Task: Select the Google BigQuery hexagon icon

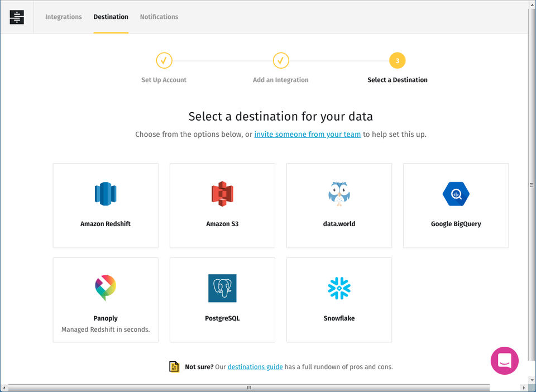Action: (456, 194)
